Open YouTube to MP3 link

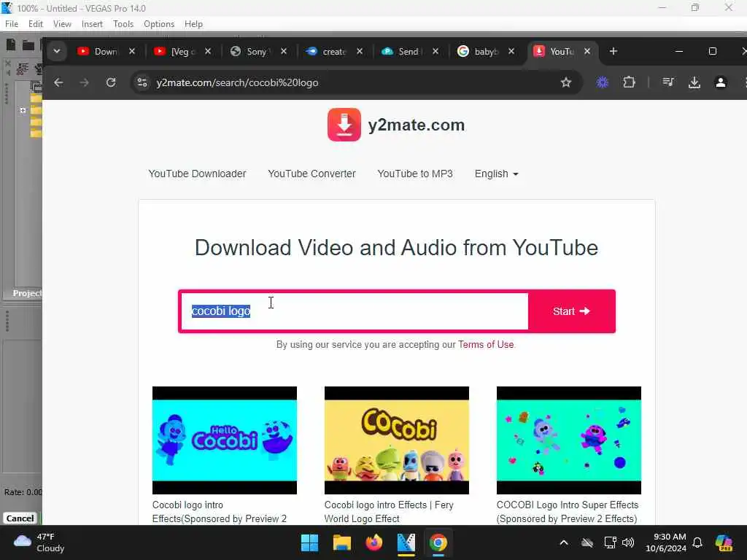(415, 174)
